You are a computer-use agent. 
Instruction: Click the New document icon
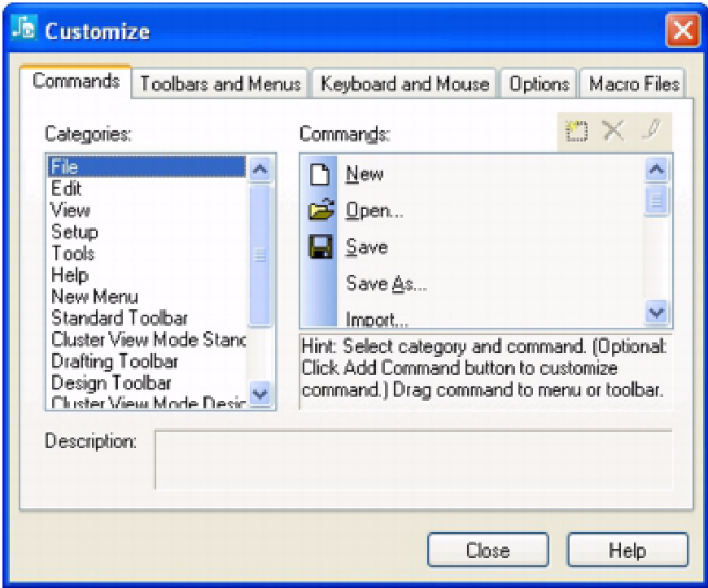pyautogui.click(x=320, y=174)
